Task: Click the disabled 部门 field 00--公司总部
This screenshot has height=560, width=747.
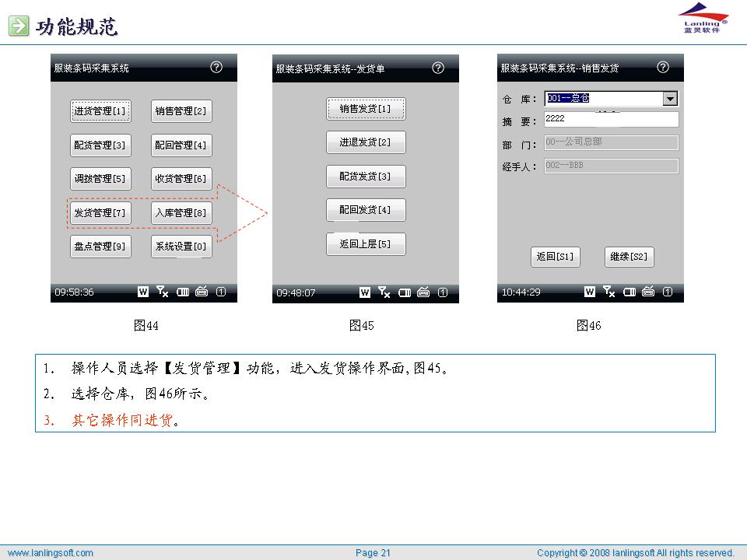Action: point(612,142)
